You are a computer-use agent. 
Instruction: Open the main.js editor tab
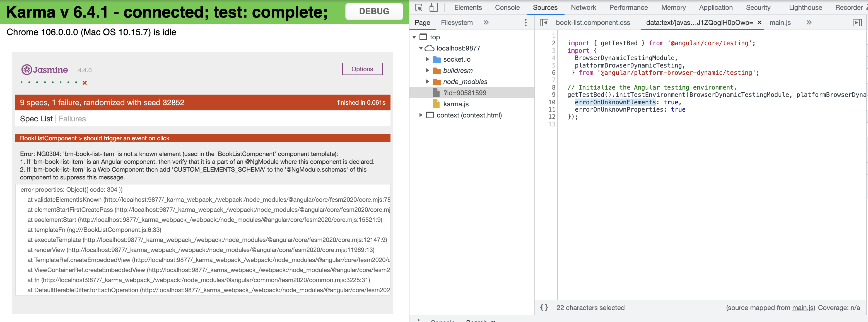tap(780, 22)
